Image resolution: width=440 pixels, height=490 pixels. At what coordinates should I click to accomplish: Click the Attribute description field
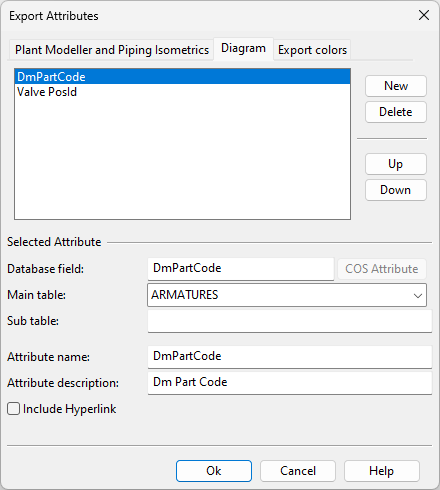tap(290, 383)
